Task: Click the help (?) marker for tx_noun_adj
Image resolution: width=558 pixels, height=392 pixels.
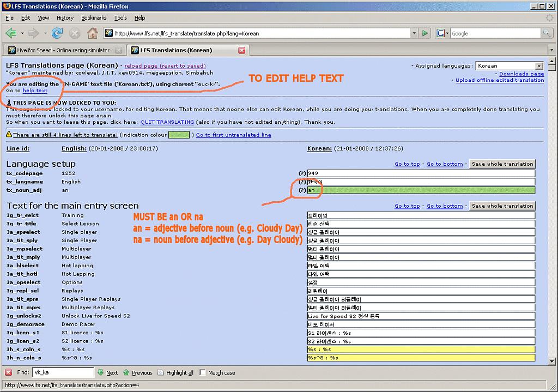Action: pyautogui.click(x=302, y=190)
